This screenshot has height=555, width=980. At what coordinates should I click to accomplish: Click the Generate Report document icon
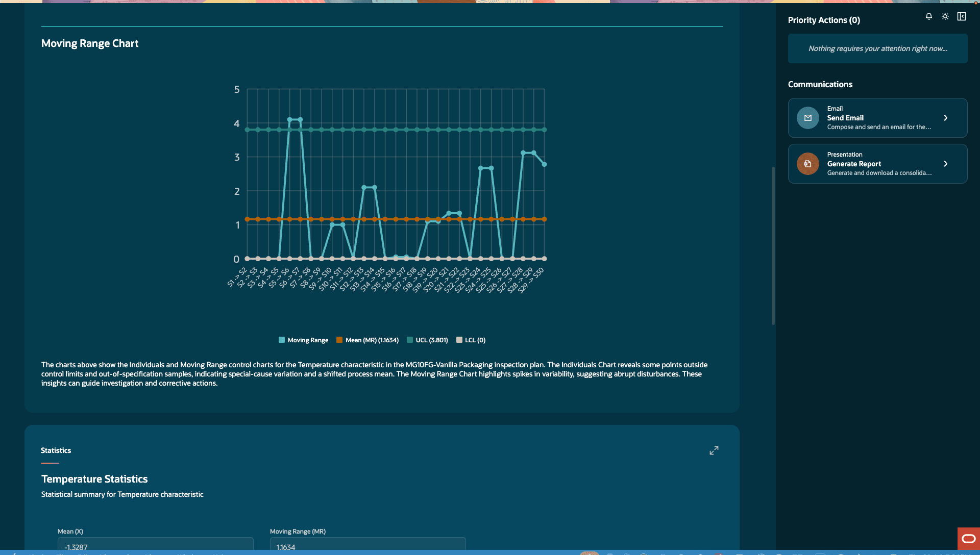coord(808,164)
